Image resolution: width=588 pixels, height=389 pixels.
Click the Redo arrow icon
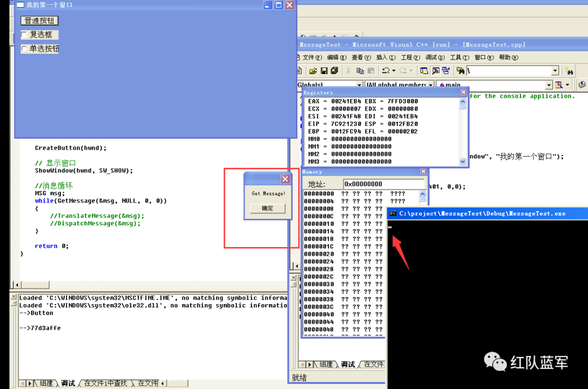coord(403,70)
